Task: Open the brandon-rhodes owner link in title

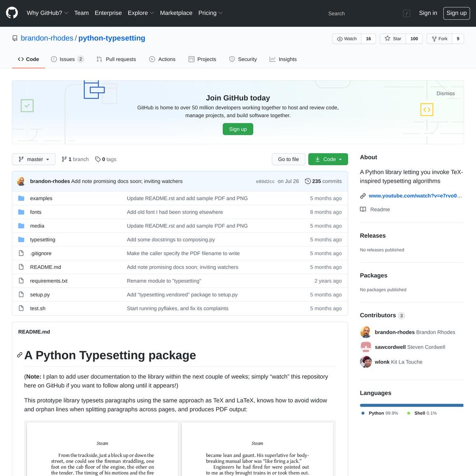Action: 47,38
